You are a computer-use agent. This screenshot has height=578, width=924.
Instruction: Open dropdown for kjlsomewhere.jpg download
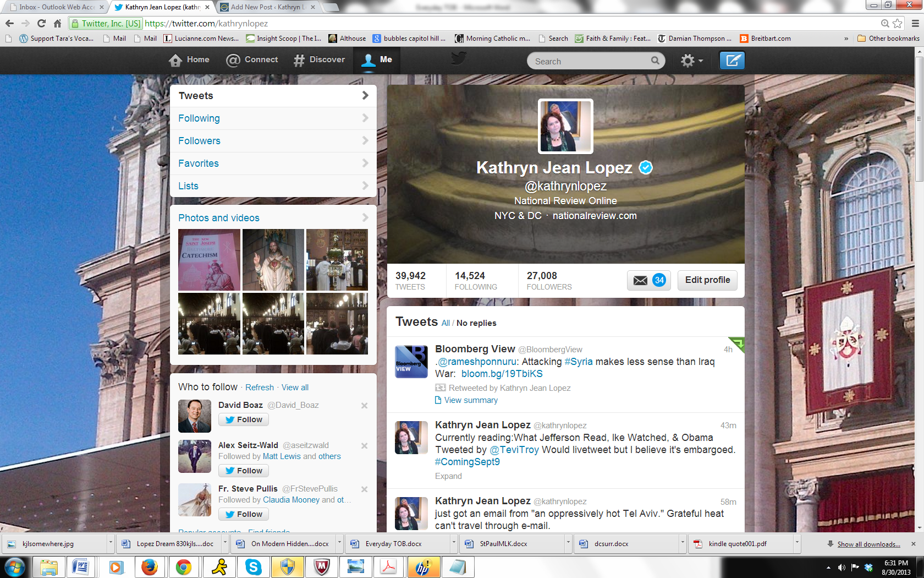[x=110, y=543]
